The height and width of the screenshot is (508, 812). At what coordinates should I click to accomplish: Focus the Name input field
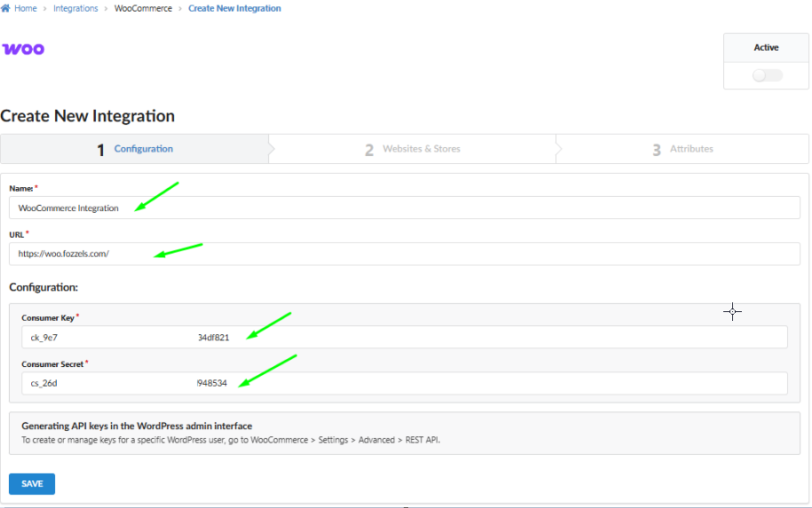(x=405, y=207)
